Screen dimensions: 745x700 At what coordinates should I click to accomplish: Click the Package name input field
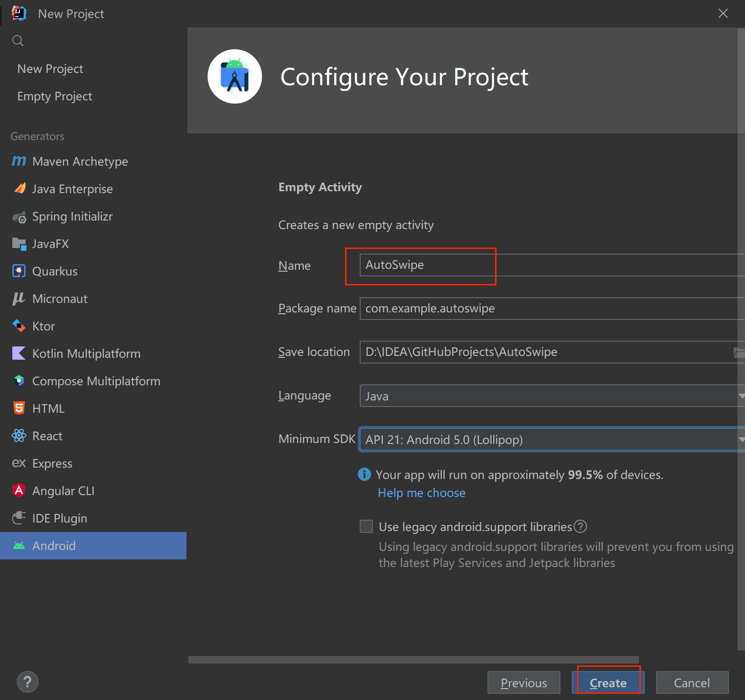click(552, 309)
